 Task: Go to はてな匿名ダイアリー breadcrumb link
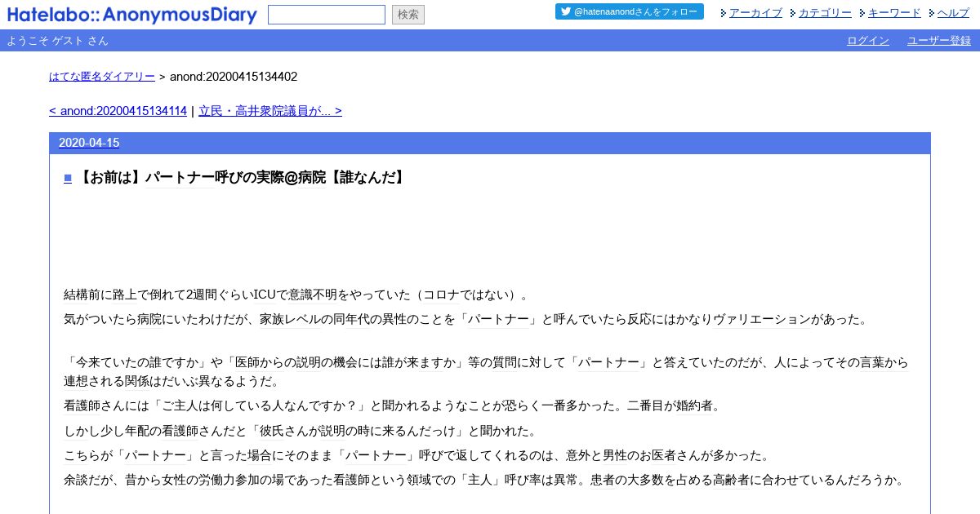pos(102,77)
